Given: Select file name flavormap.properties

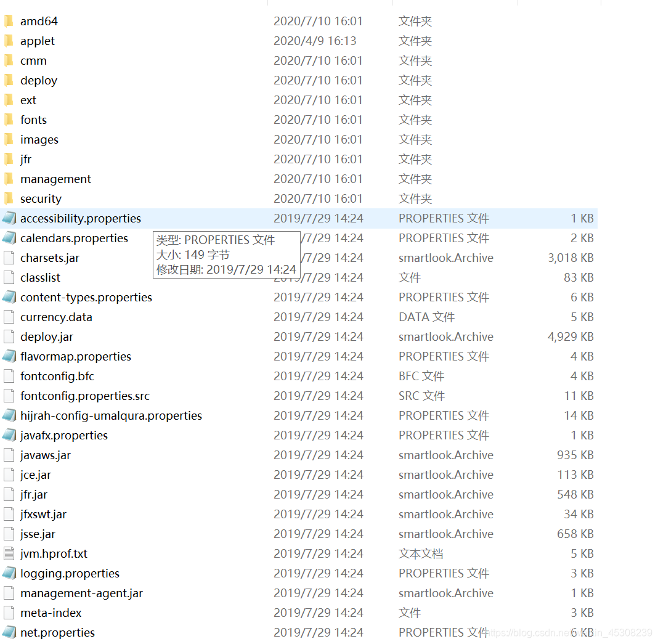Looking at the screenshot, I should click(x=76, y=356).
